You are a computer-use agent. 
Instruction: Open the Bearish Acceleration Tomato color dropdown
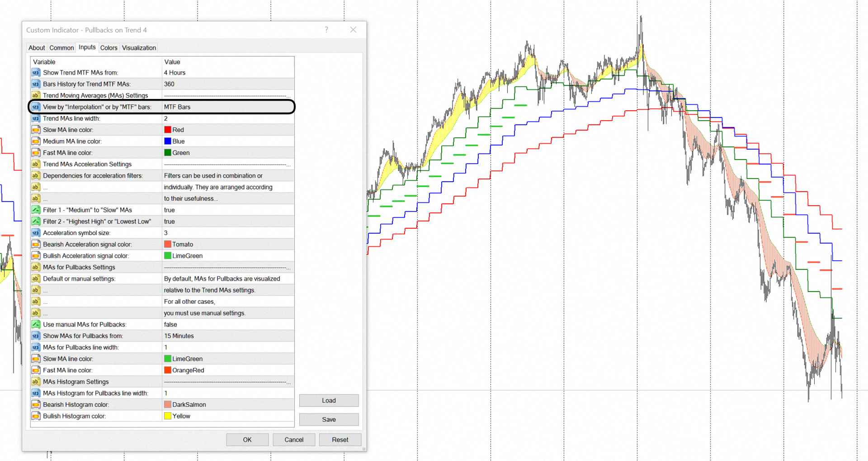click(228, 245)
